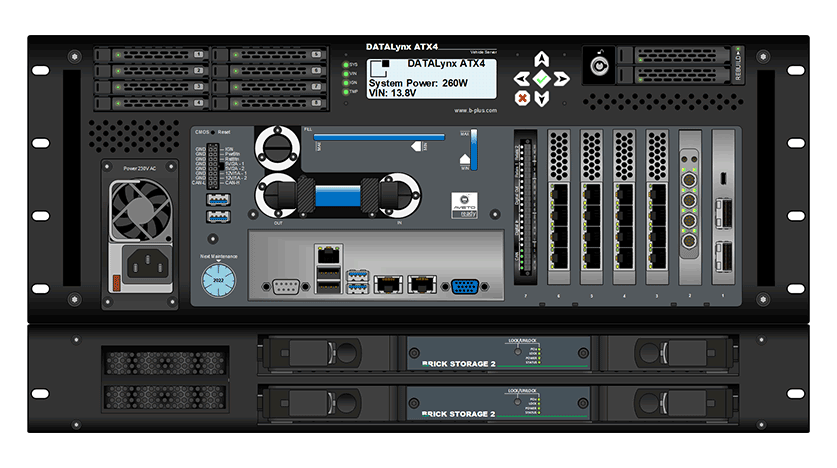Image resolution: width=837 pixels, height=468 pixels.
Task: Click the Ethernet port above the stacked USB ports
Action: click(x=328, y=255)
